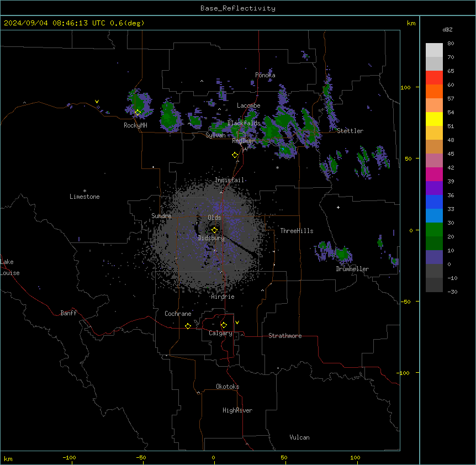The width and height of the screenshot is (476, 465).
Task: Click the RedDeer city label
Action: [243, 141]
